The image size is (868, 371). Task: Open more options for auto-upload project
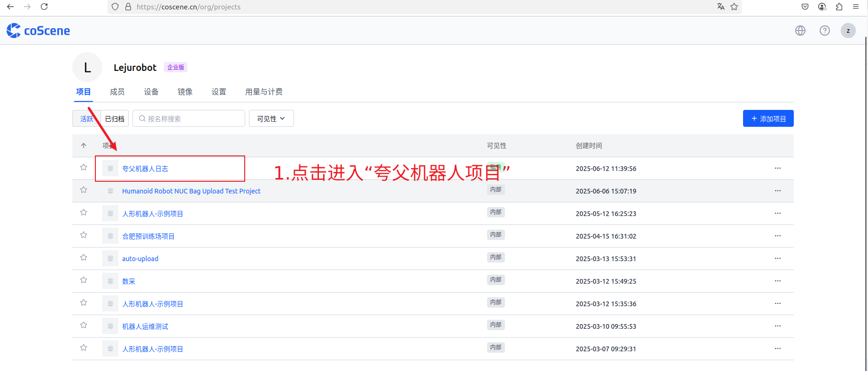[x=777, y=258]
